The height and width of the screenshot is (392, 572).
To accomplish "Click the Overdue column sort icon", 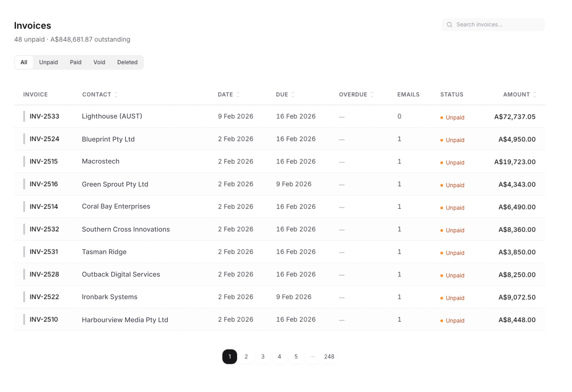I will (x=373, y=94).
